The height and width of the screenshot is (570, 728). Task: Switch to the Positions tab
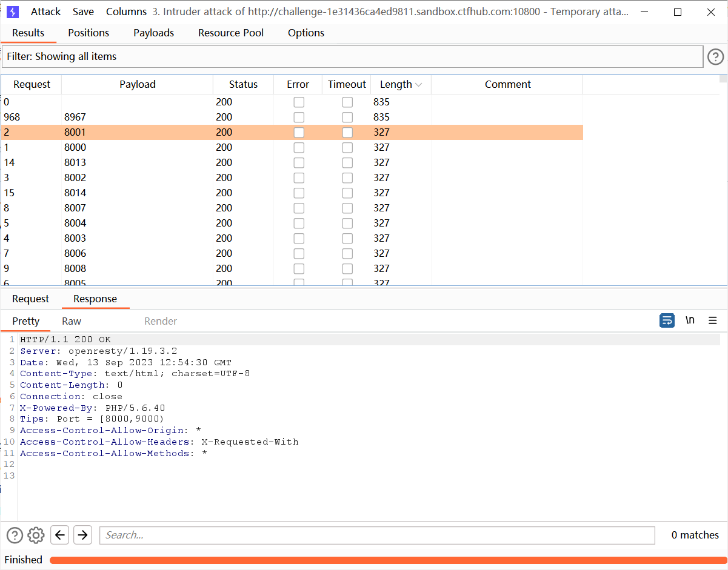pos(88,33)
